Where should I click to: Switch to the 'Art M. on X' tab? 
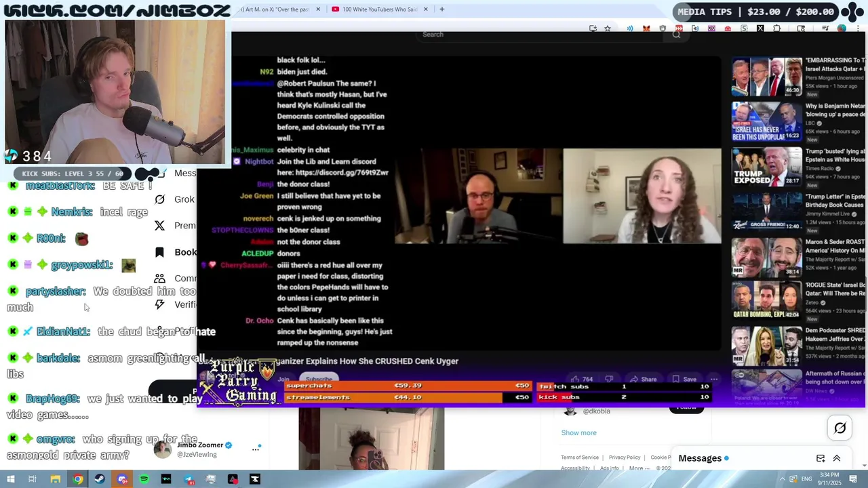click(x=275, y=9)
